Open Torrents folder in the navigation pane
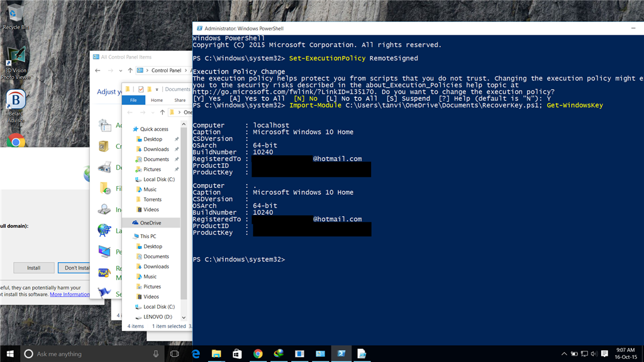The height and width of the screenshot is (362, 644). coord(152,199)
